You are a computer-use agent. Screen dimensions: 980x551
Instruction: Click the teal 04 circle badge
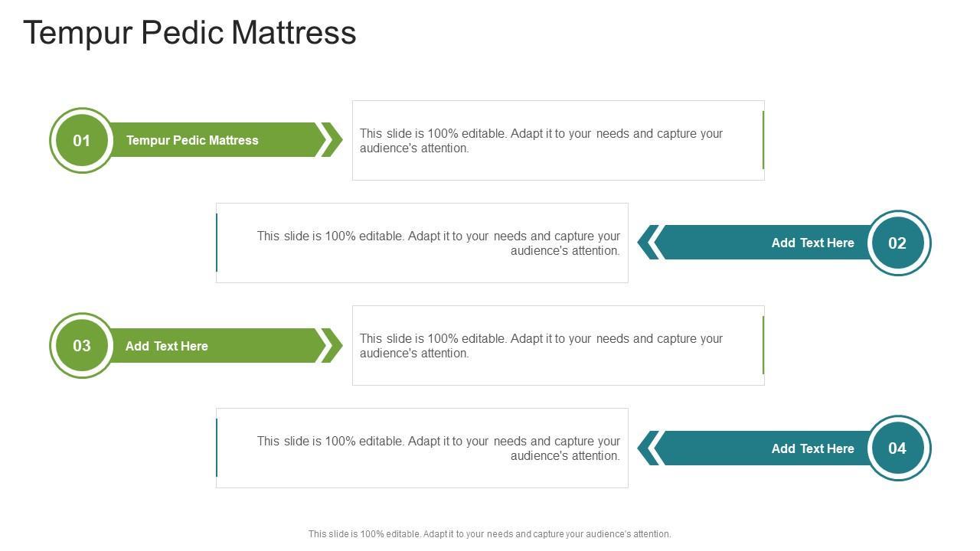point(897,448)
